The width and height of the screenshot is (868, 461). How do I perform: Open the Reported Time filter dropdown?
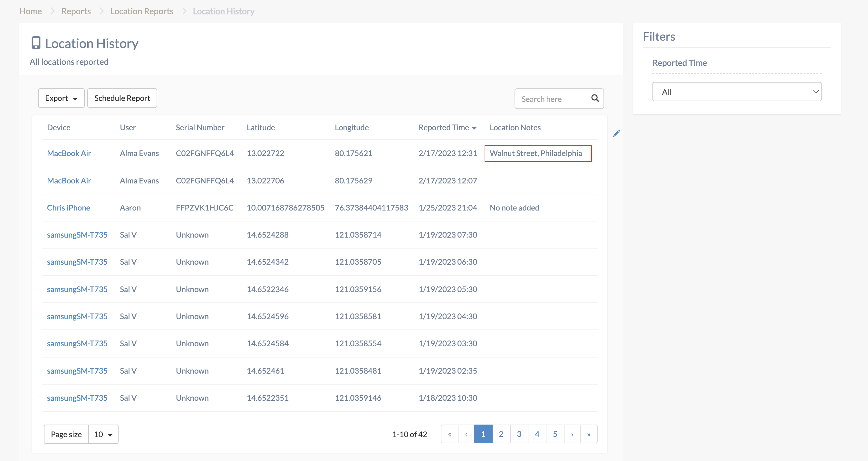pyautogui.click(x=737, y=92)
